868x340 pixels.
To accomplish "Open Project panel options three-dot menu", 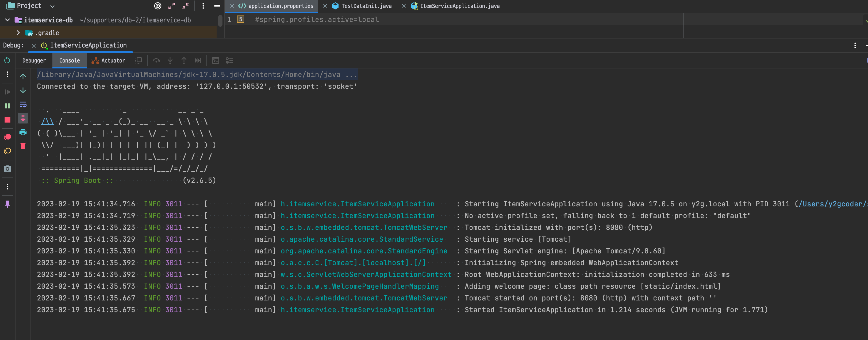I will (203, 6).
